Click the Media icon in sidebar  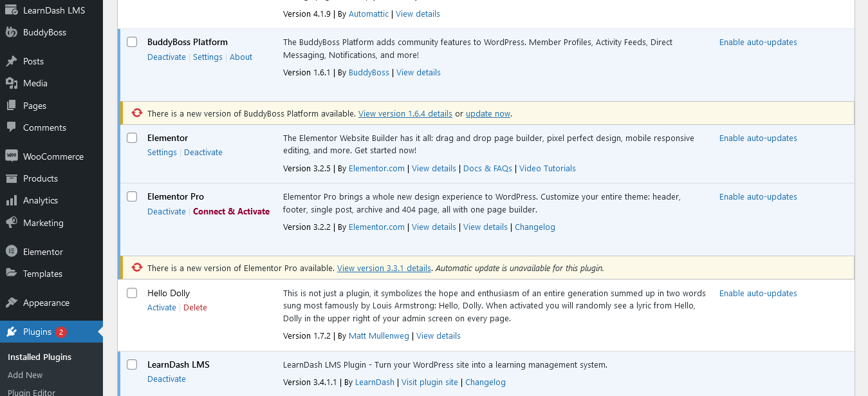tap(12, 83)
